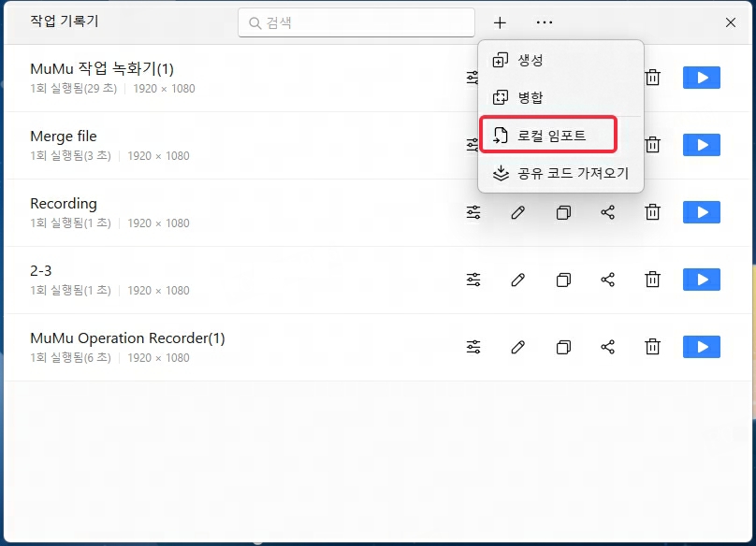Share the 2-3 entry

tap(608, 280)
